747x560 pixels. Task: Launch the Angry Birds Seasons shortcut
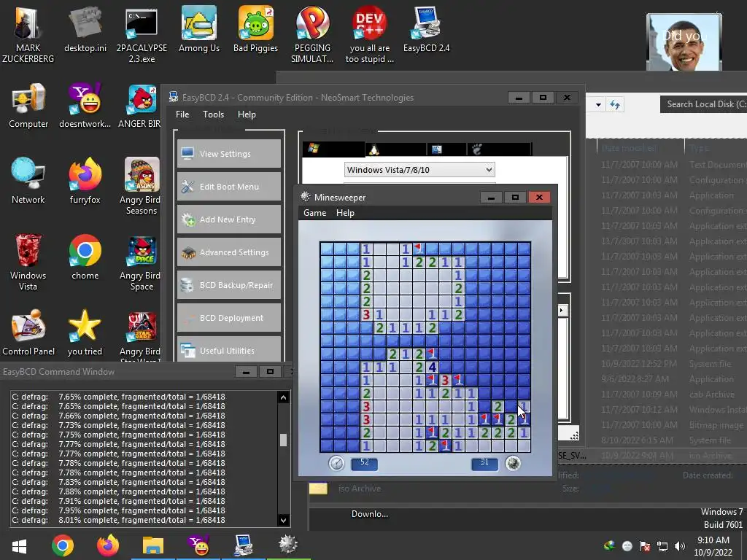142,186
